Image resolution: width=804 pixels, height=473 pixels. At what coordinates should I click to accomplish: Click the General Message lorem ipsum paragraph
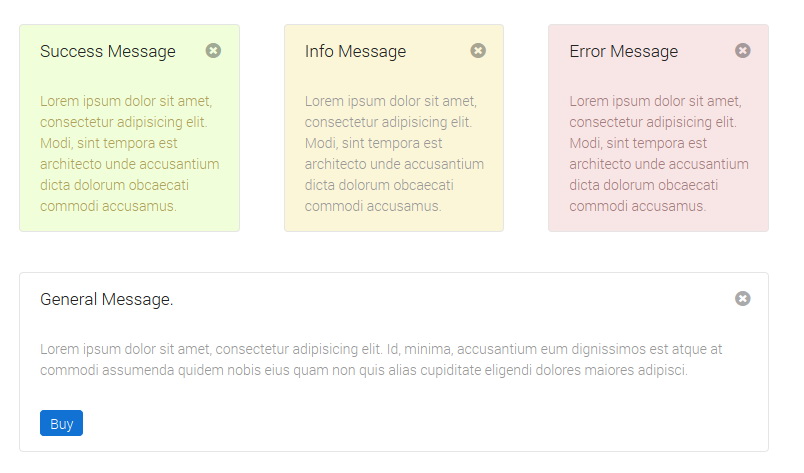[x=381, y=360]
